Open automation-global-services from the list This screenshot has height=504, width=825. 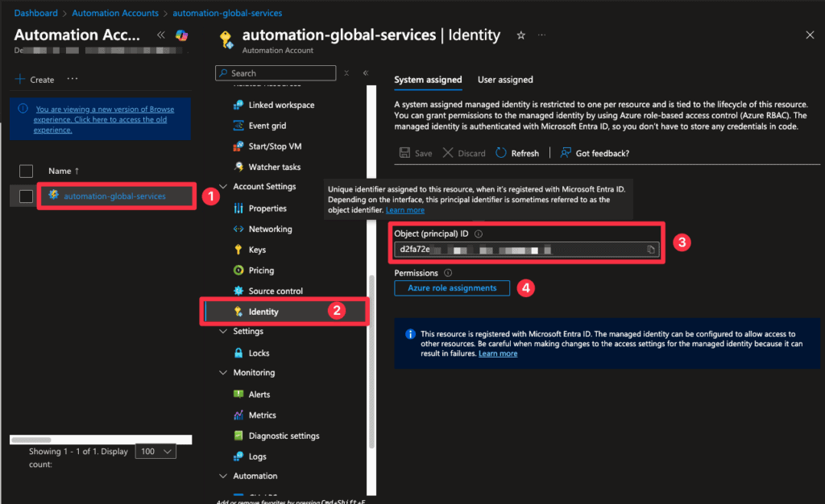114,196
